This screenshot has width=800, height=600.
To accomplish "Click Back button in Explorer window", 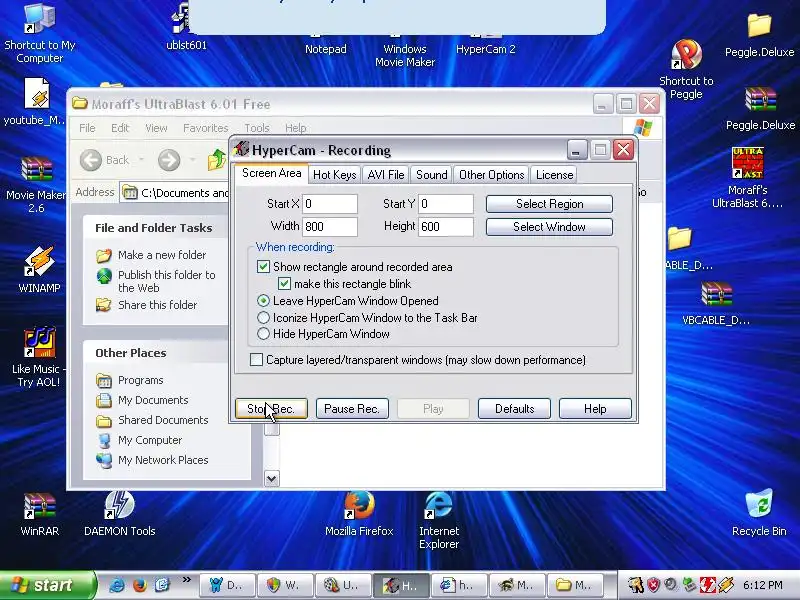I will [105, 160].
